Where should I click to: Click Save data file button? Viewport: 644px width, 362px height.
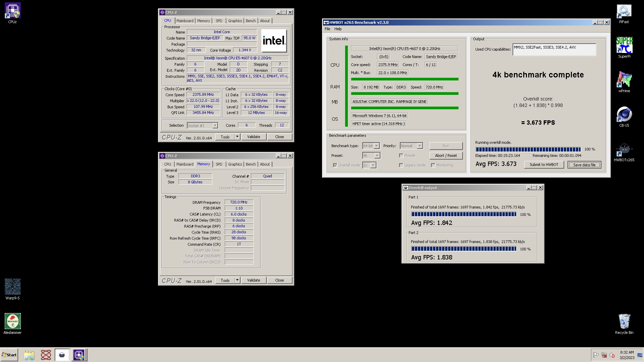tap(584, 165)
